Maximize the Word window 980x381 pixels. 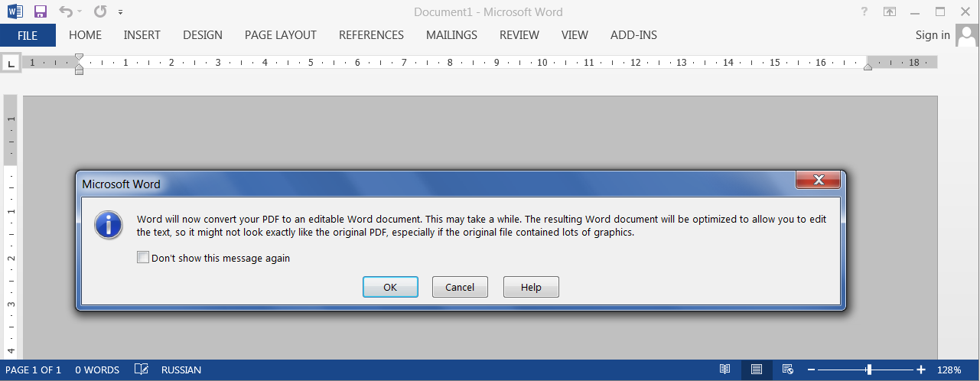point(940,11)
